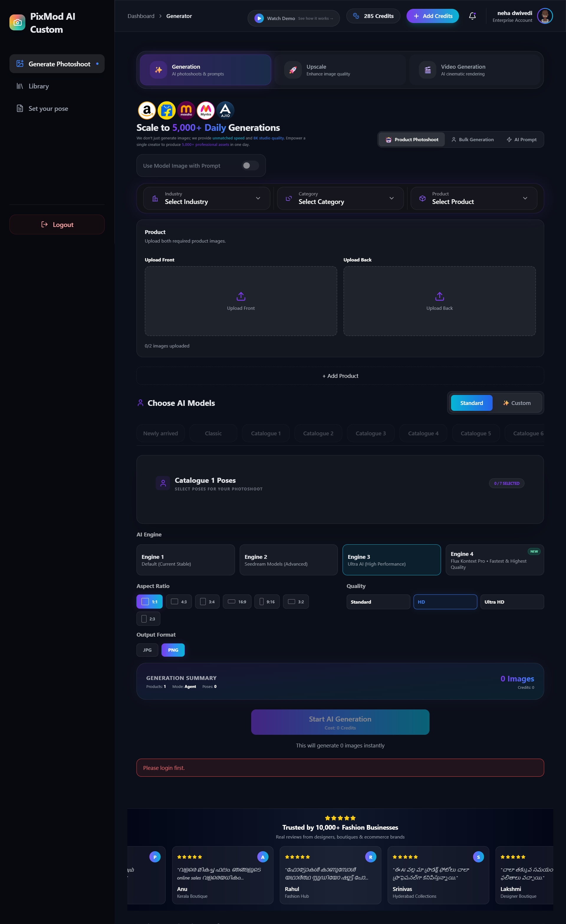This screenshot has height=924, width=566.
Task: Click the person icon beside Choose AI Models
Action: click(140, 403)
